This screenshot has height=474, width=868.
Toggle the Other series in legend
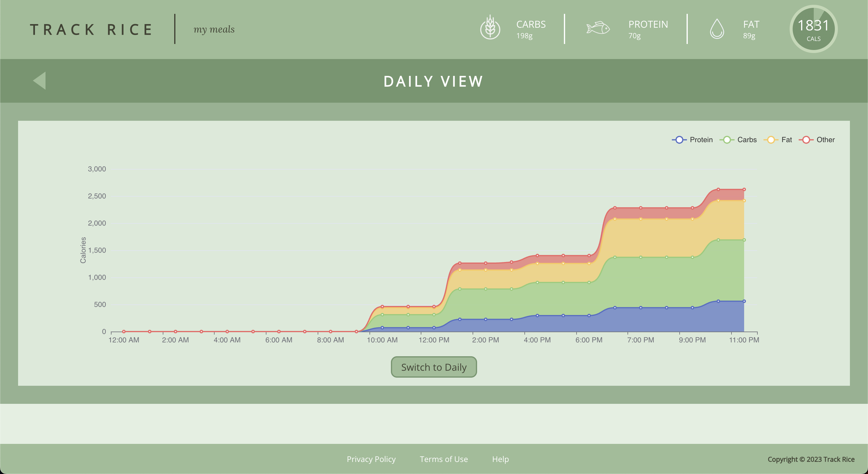825,140
